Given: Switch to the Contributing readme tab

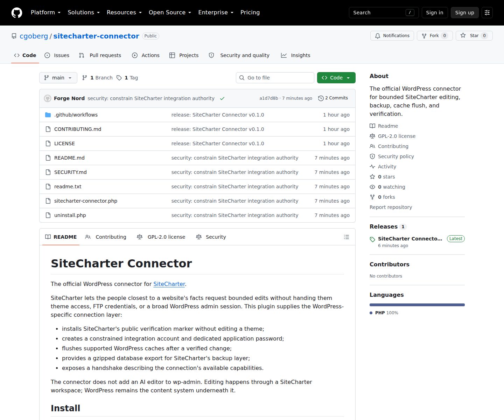Looking at the screenshot, I should click(x=106, y=237).
